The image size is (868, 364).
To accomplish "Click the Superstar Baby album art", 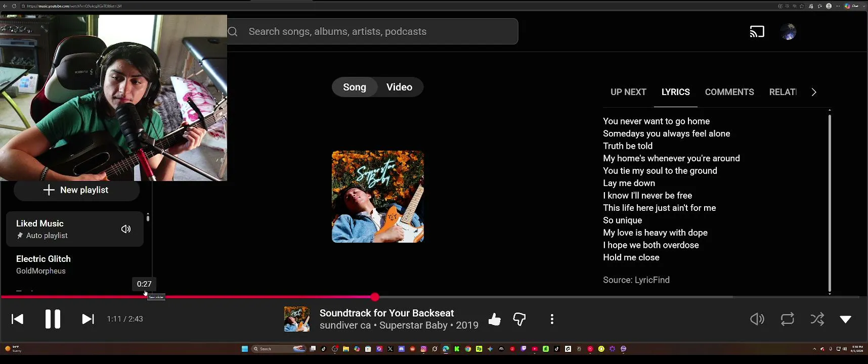I will (378, 197).
